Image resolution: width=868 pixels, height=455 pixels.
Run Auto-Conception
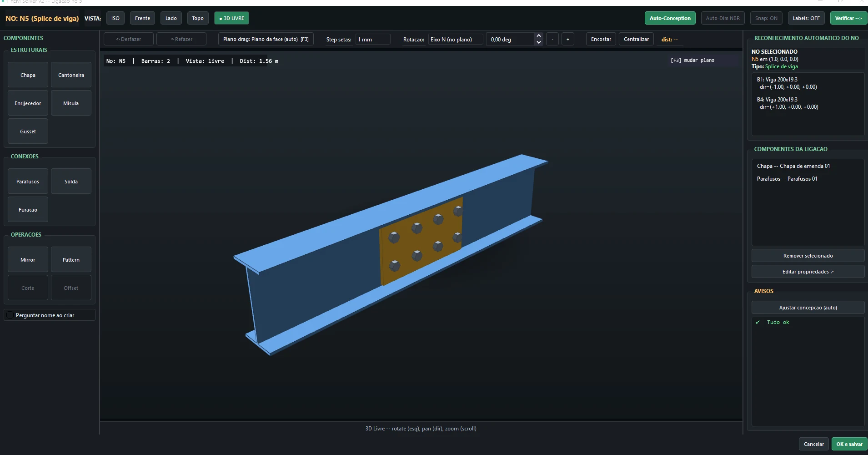[x=670, y=18]
